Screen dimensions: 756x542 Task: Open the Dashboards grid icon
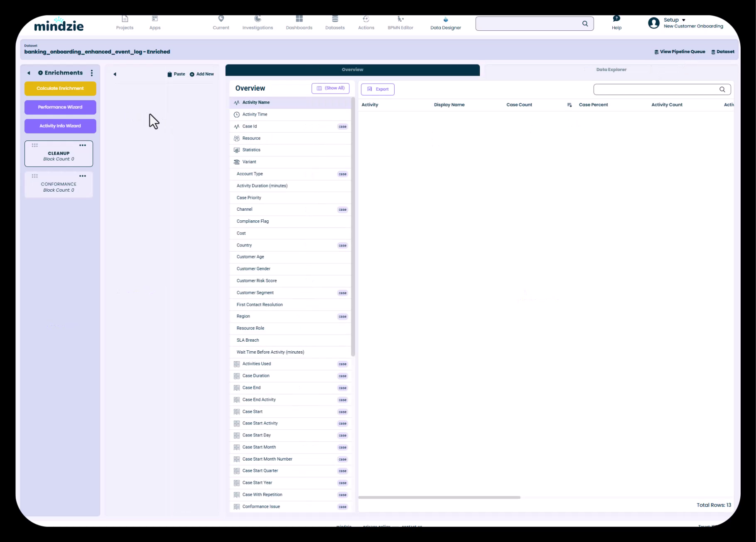tap(299, 19)
